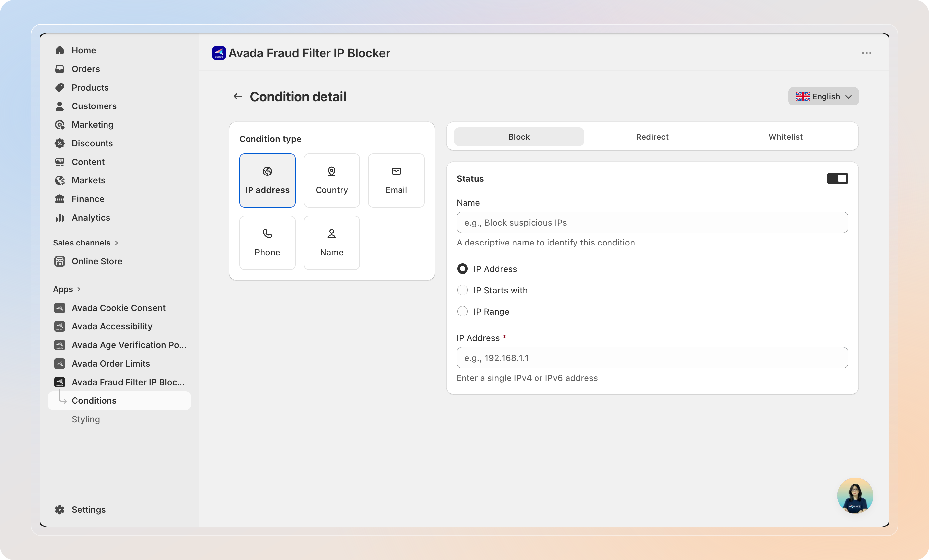
Task: Click the Avada Fraud Filter IP Blocker title
Action: [x=309, y=53]
